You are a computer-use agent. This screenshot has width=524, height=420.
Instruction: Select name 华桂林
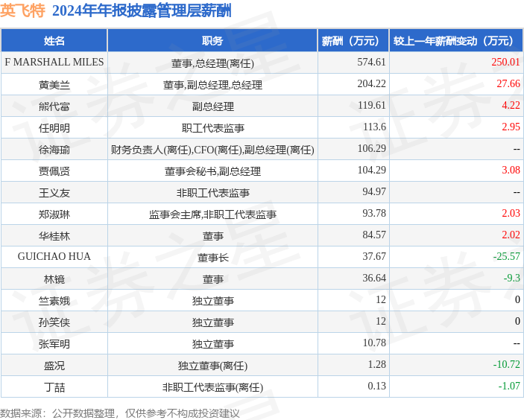tap(54, 236)
